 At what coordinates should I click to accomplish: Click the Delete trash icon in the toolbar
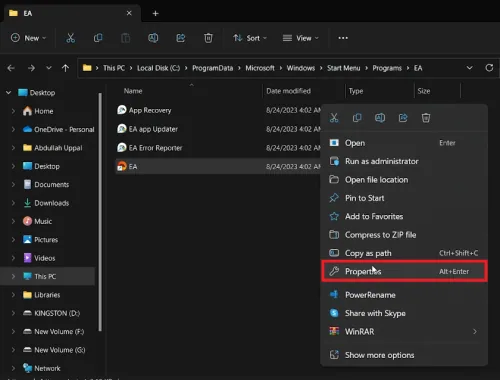pos(208,38)
